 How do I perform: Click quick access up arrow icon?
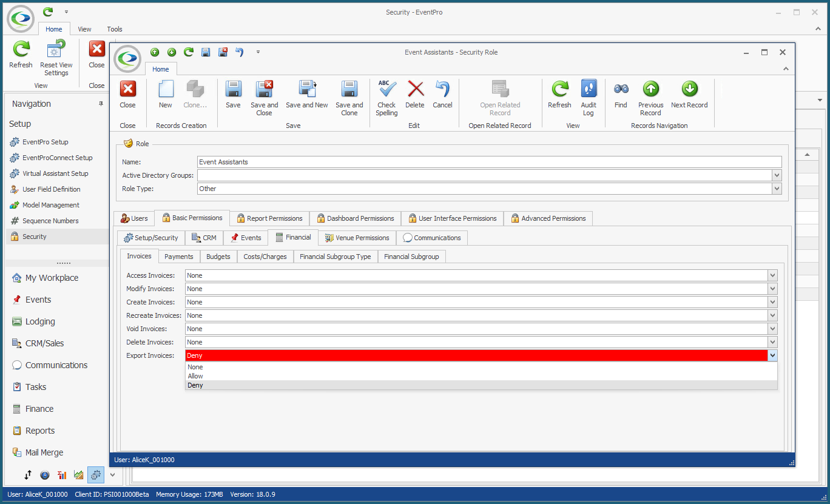pos(155,52)
